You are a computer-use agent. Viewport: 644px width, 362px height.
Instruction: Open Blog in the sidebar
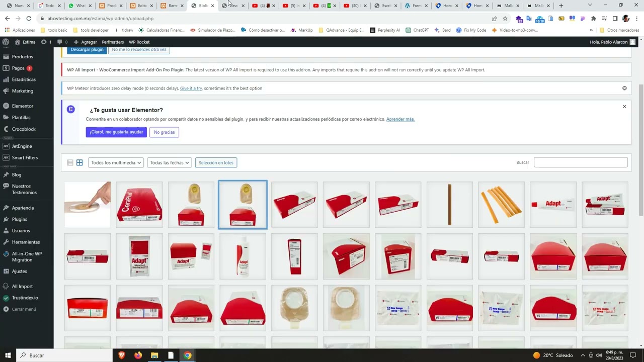(x=17, y=175)
